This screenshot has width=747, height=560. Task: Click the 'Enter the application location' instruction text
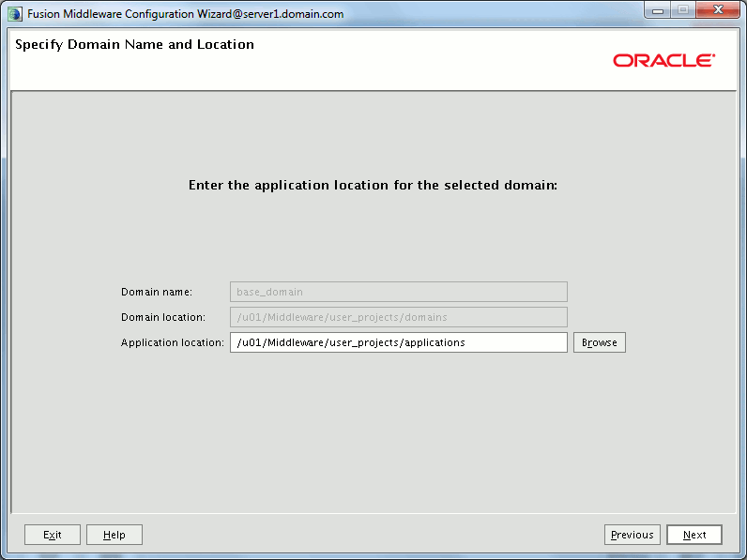pyautogui.click(x=373, y=185)
